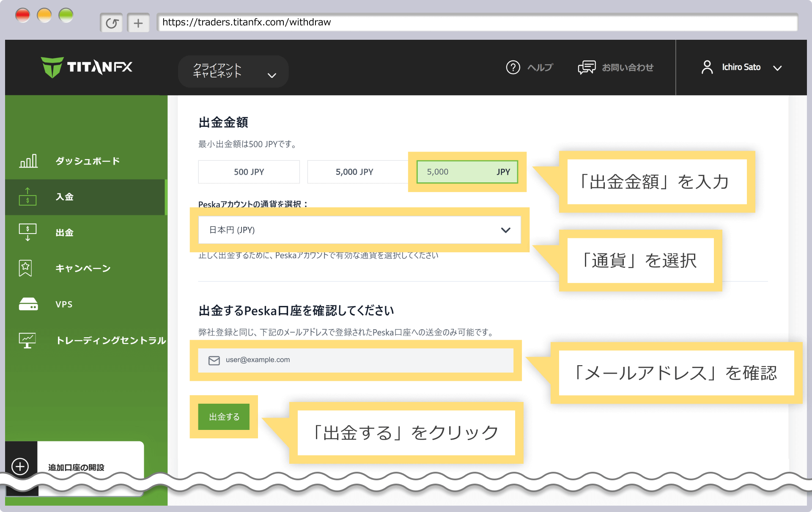Click the Trading Central monitor icon

coord(27,340)
